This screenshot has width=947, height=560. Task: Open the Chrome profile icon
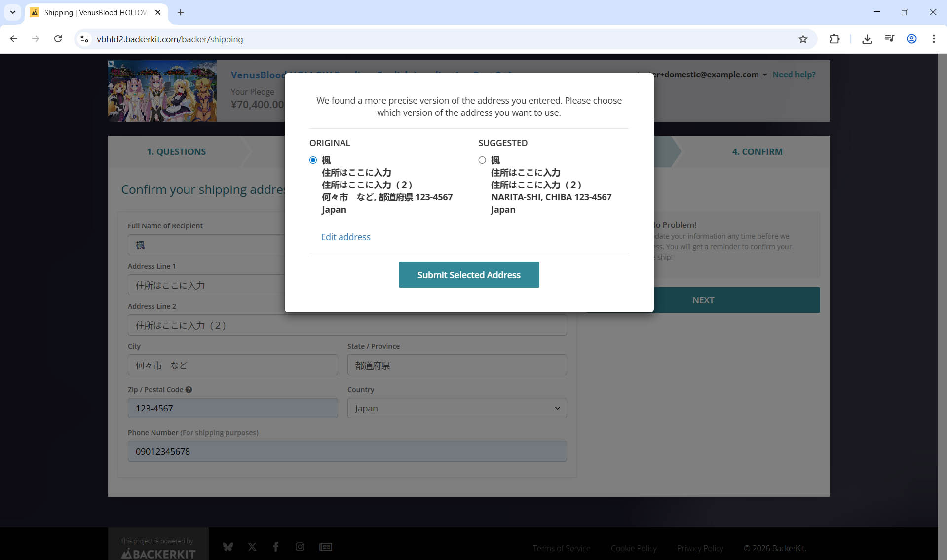tap(911, 39)
